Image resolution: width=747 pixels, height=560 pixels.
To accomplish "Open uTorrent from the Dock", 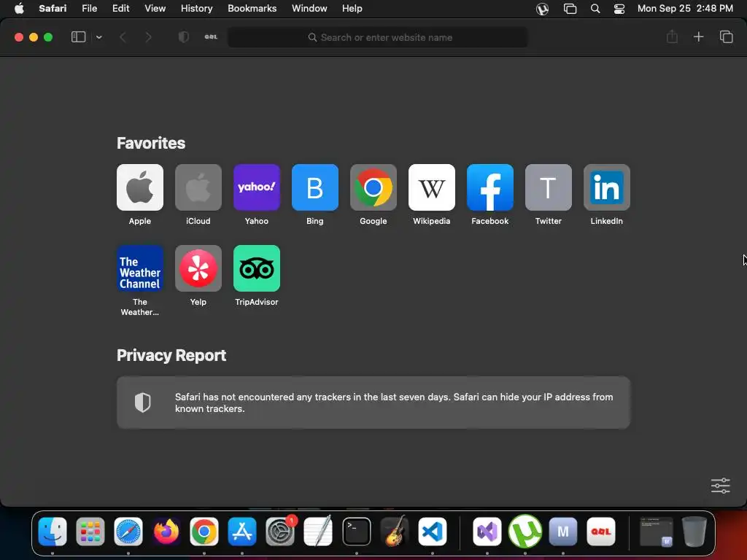I will [525, 531].
